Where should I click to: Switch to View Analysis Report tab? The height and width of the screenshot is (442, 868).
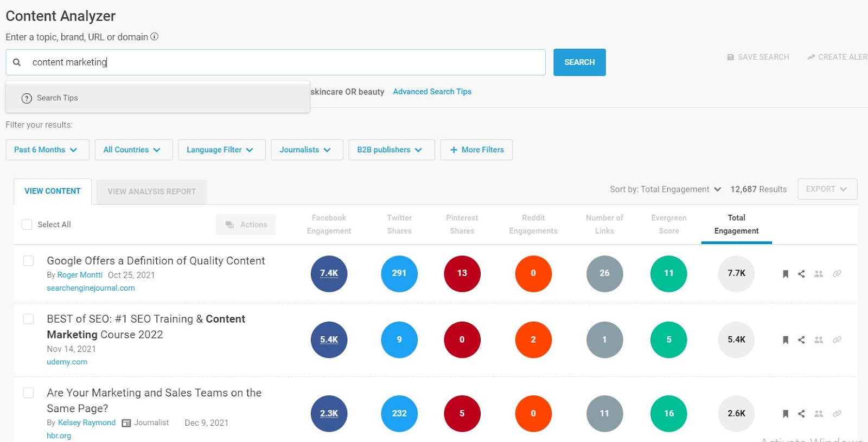pyautogui.click(x=151, y=191)
